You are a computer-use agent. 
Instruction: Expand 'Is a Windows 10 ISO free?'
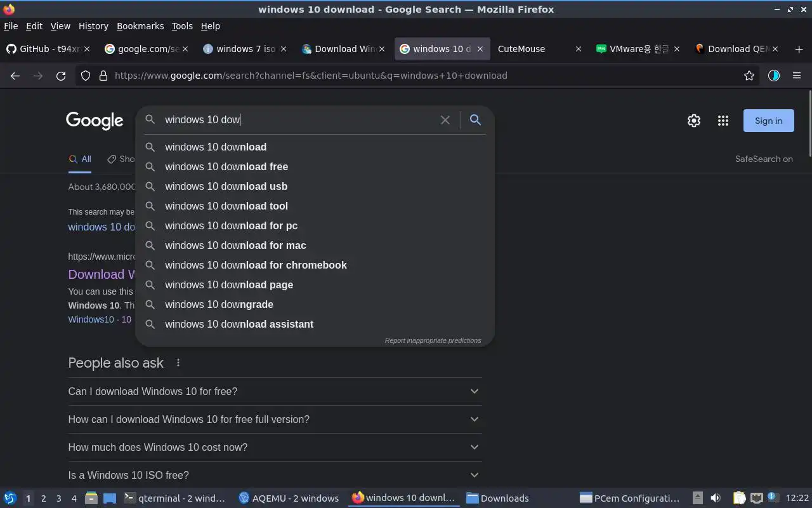275,475
